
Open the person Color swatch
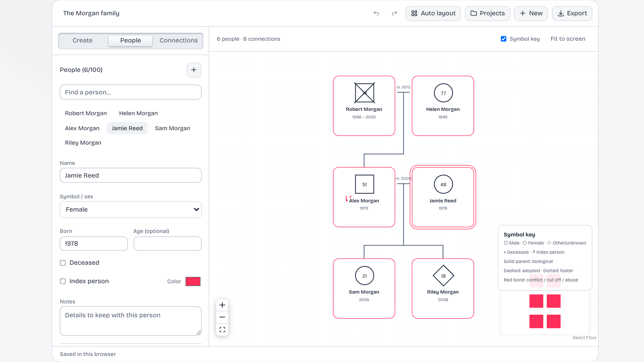[193, 281]
